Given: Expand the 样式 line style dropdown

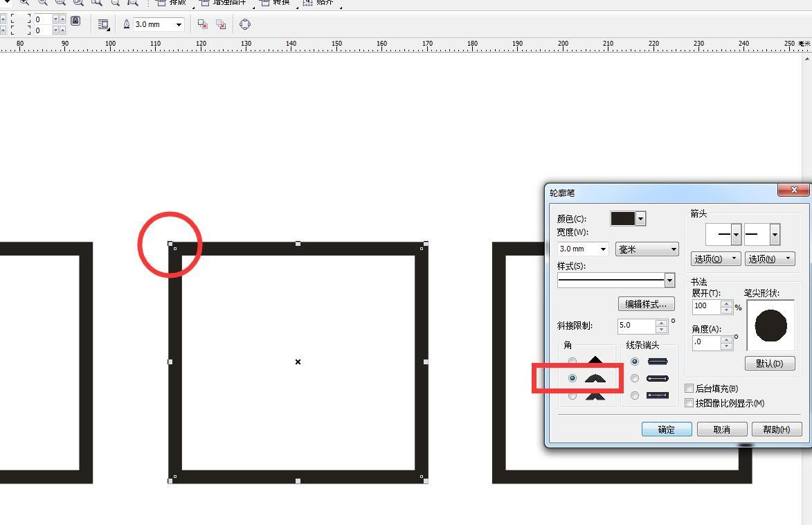Looking at the screenshot, I should point(669,280).
